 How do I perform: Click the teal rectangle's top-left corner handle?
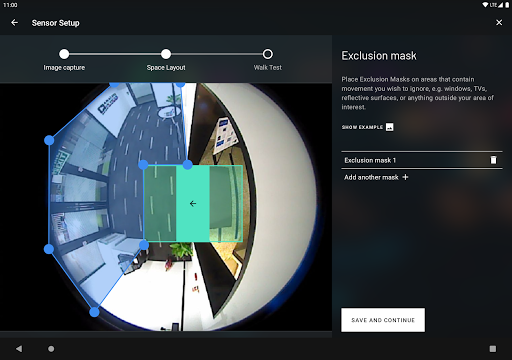[x=143, y=165]
